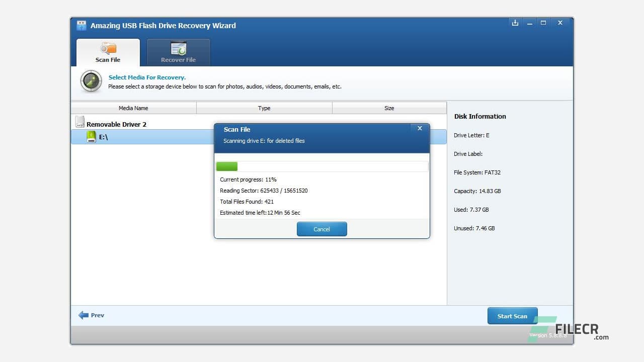The image size is (644, 362).
Task: Select the Removable Driver 2 entry
Action: 116,124
